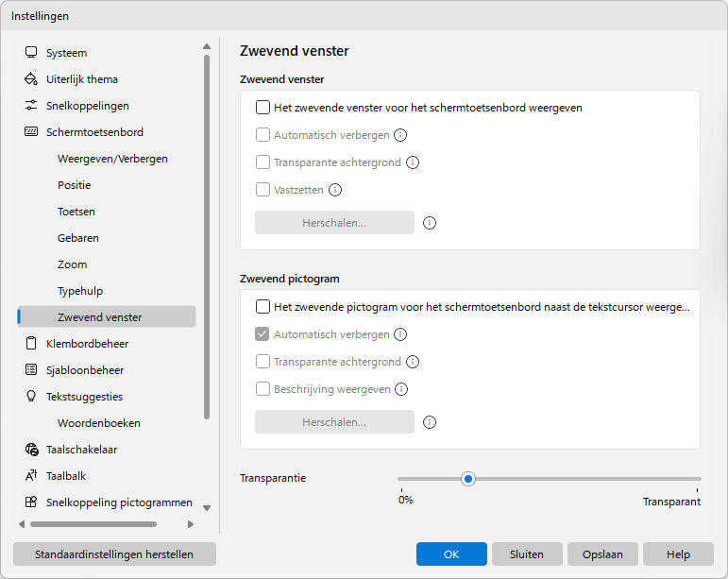Check the Vastzetten checkbox
Viewport: 728px width, 579px height.
(262, 190)
